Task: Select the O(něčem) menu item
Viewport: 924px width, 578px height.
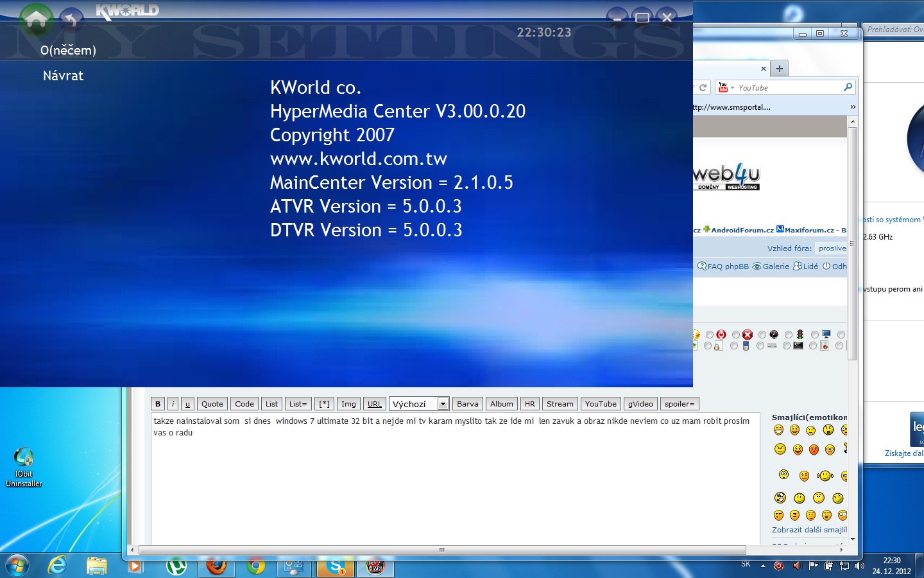Action: [x=68, y=50]
